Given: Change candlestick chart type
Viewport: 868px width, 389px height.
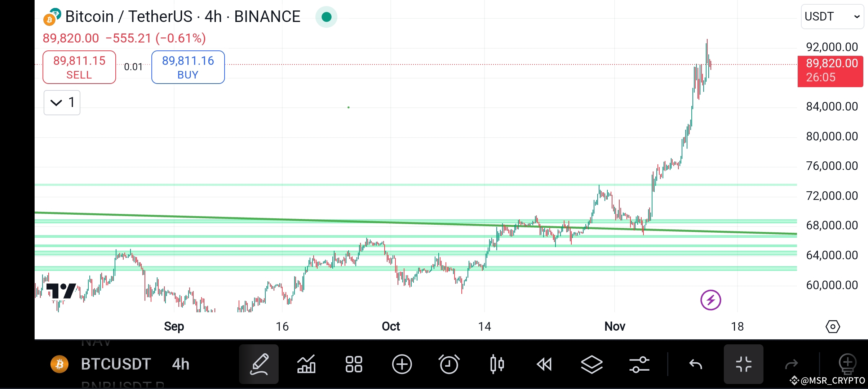Looking at the screenshot, I should [x=497, y=364].
